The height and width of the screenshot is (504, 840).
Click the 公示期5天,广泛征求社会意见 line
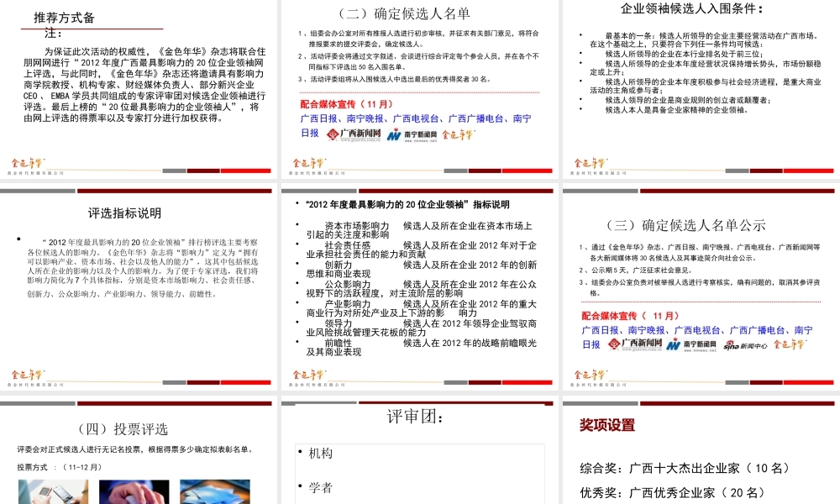635,270
